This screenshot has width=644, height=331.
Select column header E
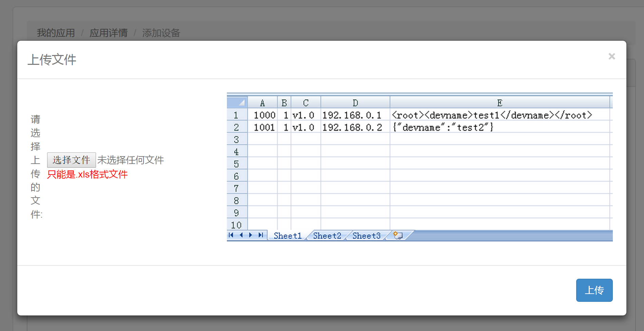[x=500, y=103]
